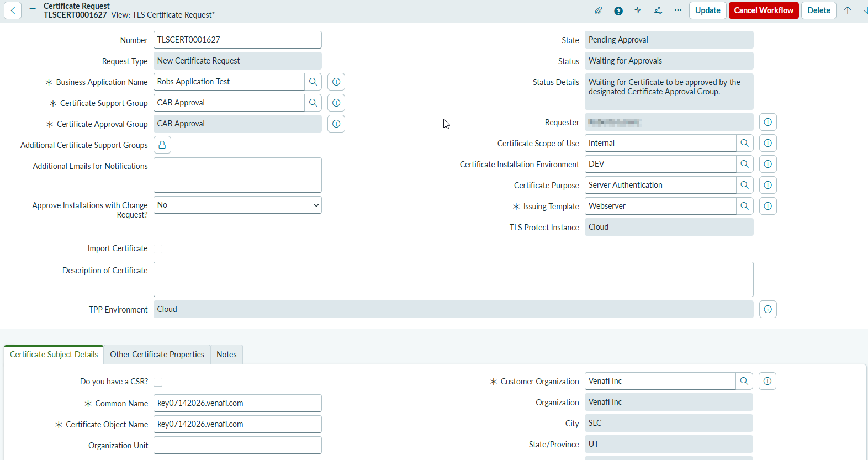Click the TLS Protect Instance 'Cloud' value

tap(669, 227)
